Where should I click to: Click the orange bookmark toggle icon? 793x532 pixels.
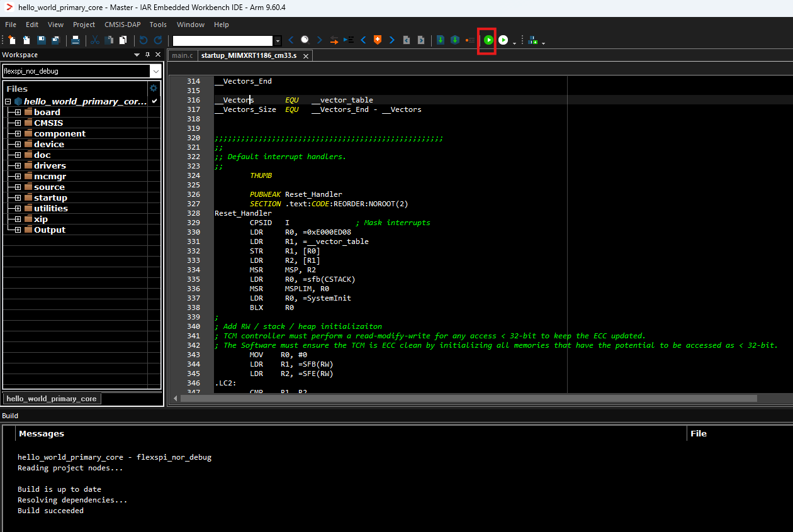pos(378,40)
